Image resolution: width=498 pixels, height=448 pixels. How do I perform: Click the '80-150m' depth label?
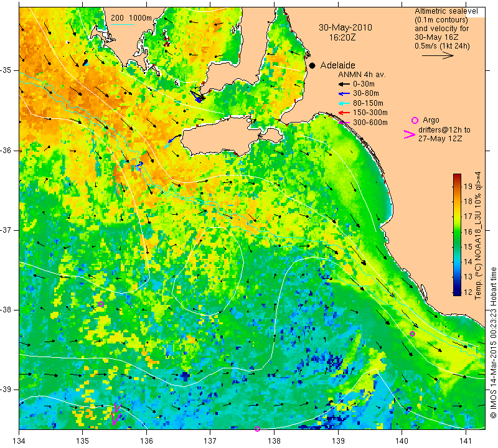pyautogui.click(x=368, y=103)
